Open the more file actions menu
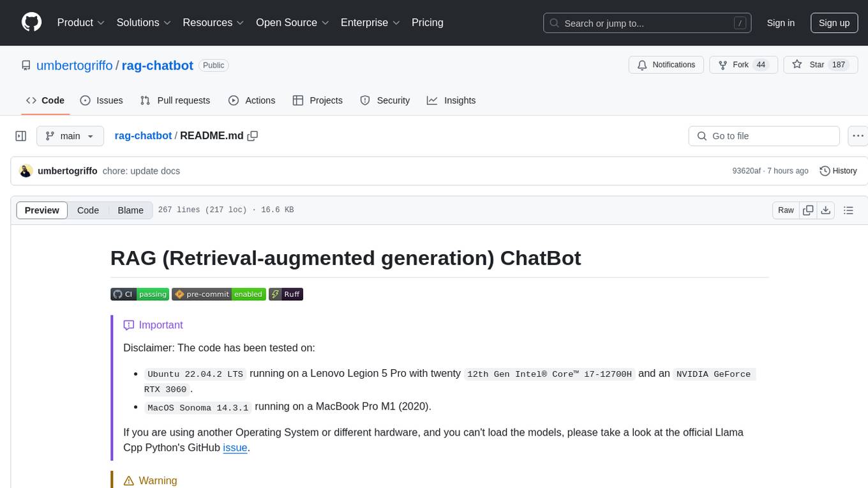Viewport: 868px width, 488px height. pyautogui.click(x=858, y=136)
